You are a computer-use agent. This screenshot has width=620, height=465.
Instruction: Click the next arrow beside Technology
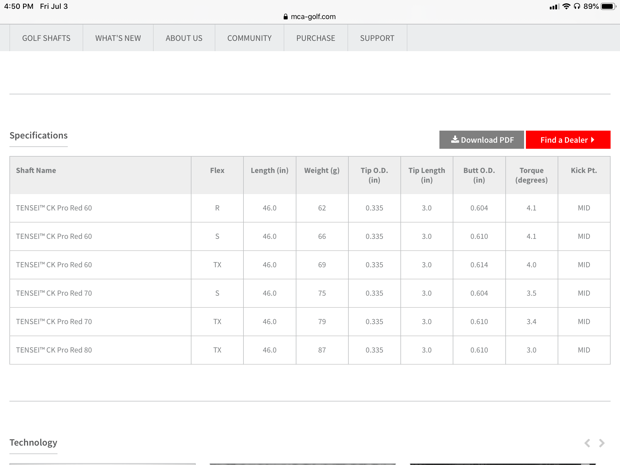pyautogui.click(x=602, y=443)
